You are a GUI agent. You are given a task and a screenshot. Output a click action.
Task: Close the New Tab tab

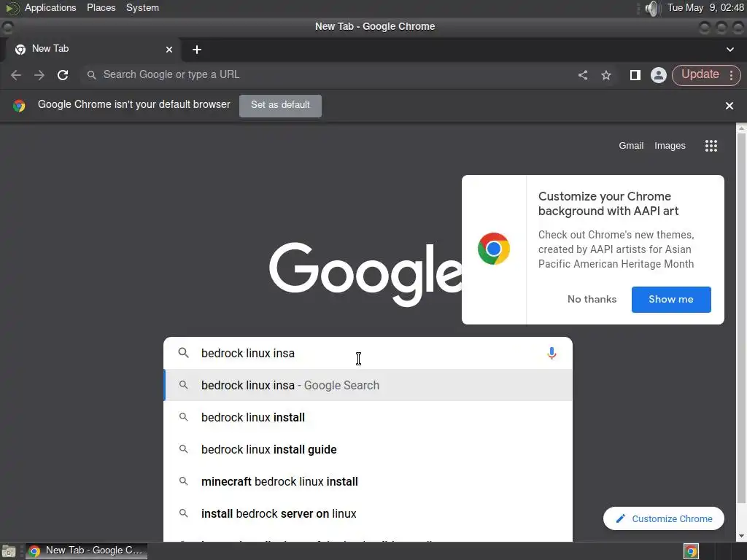click(169, 50)
